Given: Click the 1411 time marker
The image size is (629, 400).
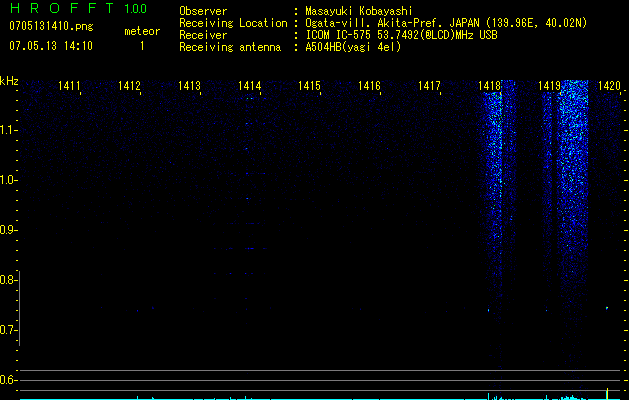Looking at the screenshot, I should (x=69, y=86).
